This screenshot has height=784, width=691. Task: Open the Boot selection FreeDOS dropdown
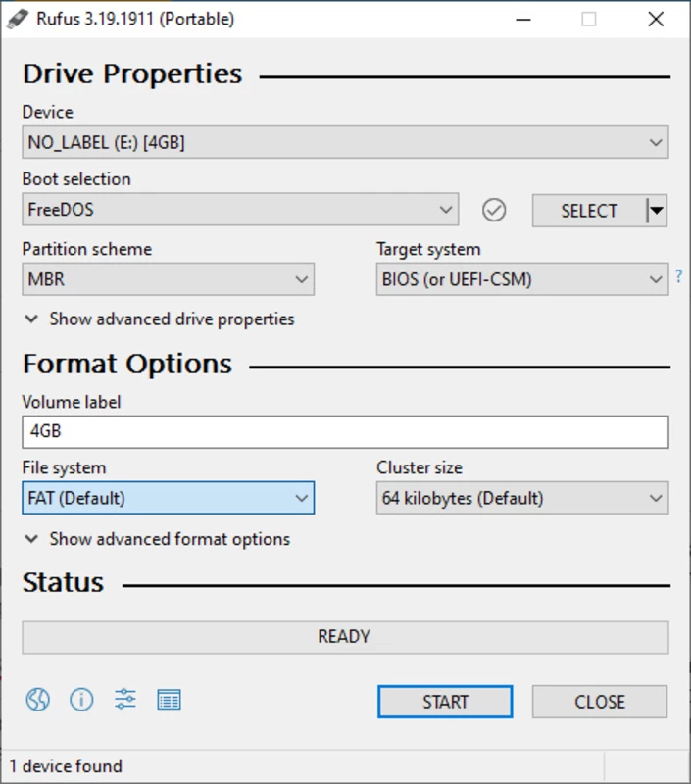click(240, 210)
